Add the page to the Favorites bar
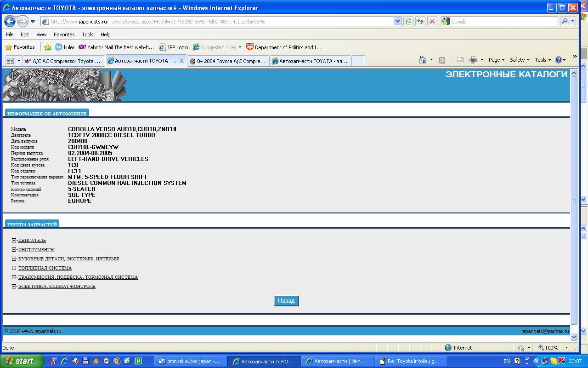The height and width of the screenshot is (368, 588). point(47,47)
